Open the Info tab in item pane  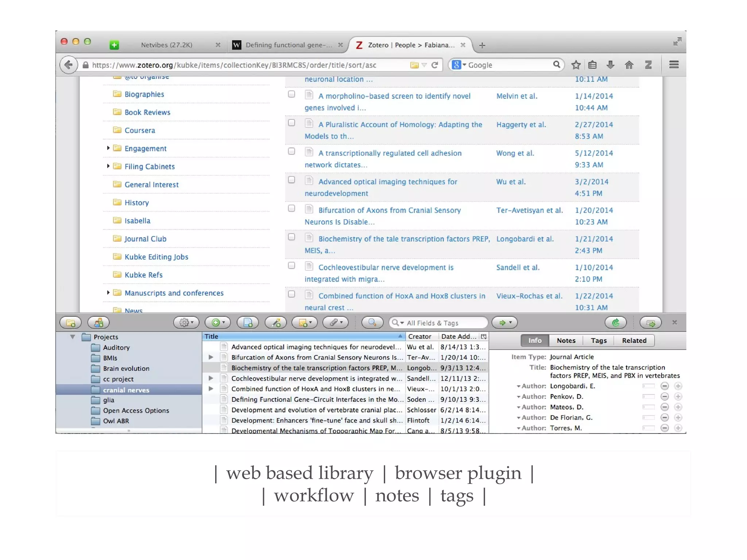coord(535,341)
